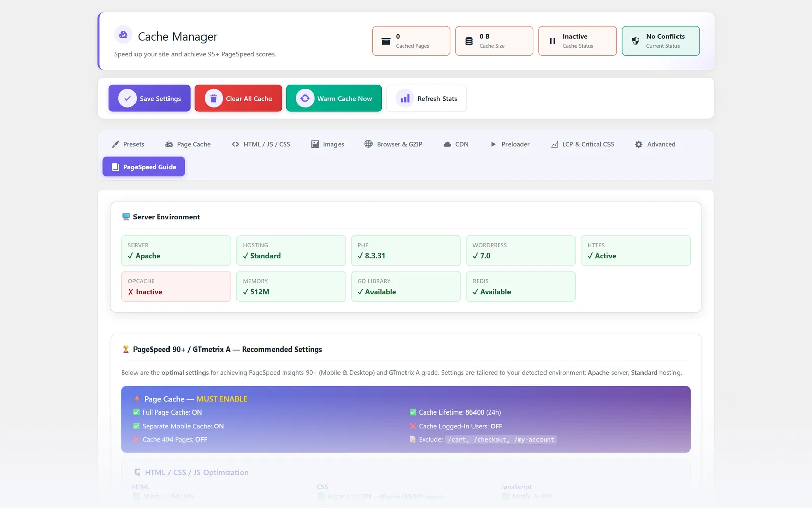The height and width of the screenshot is (508, 812).
Task: Click the GD LIBRARY Available tile
Action: click(406, 287)
